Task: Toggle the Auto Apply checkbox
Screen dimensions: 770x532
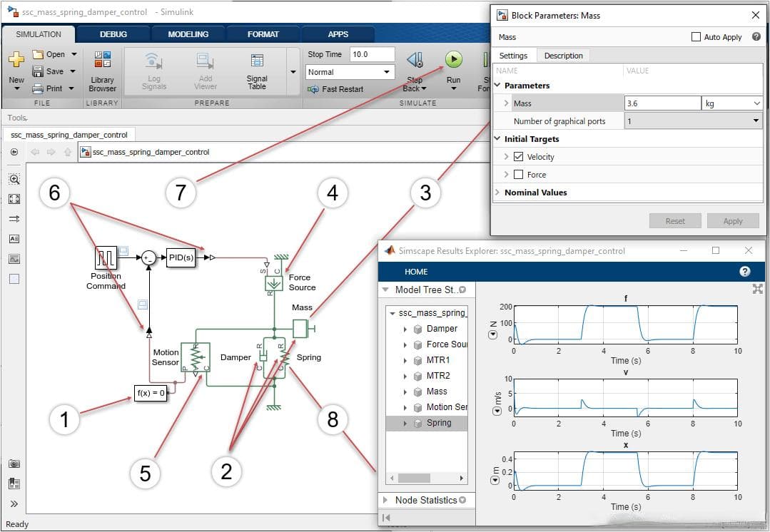Action: pyautogui.click(x=696, y=37)
